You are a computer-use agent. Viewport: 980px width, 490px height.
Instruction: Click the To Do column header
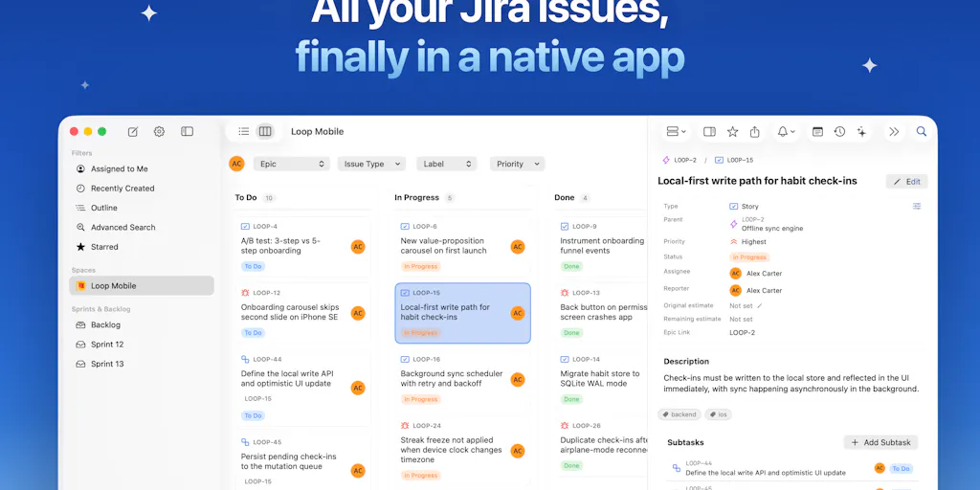tap(246, 197)
